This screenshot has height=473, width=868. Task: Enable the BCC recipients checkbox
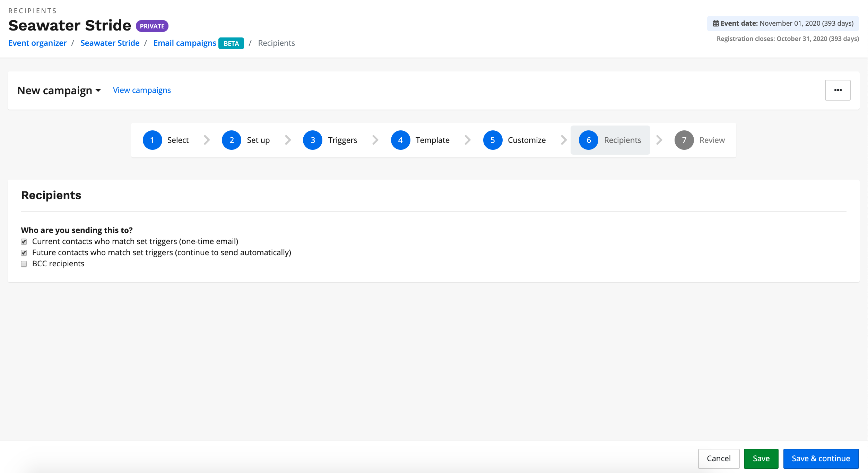(x=24, y=264)
